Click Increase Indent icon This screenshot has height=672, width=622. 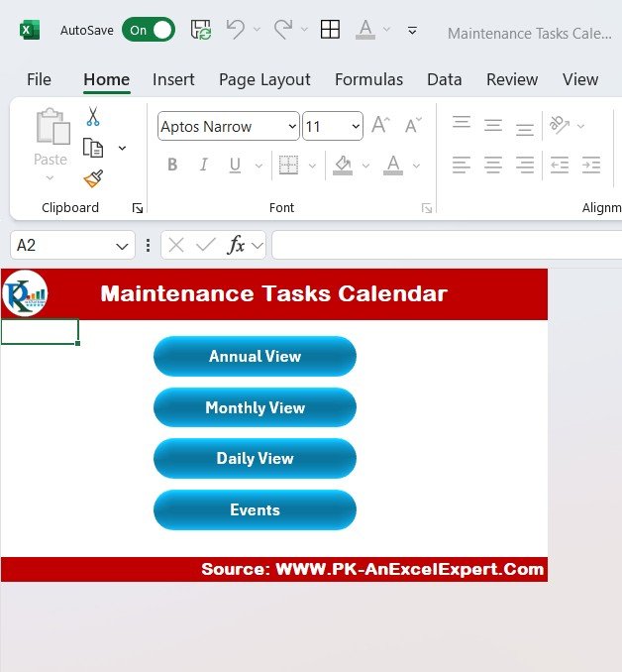(x=591, y=165)
